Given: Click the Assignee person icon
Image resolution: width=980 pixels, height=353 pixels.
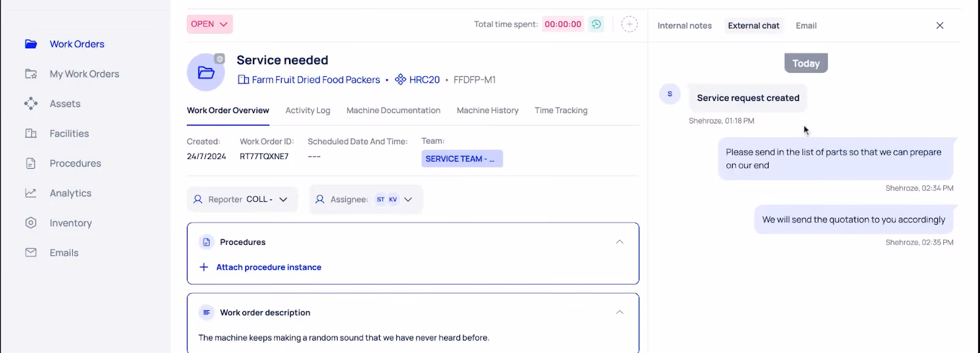Looking at the screenshot, I should [x=320, y=199].
